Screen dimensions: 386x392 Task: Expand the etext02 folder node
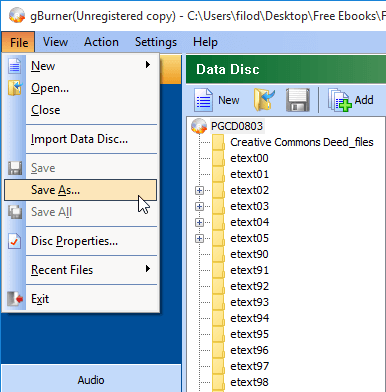pyautogui.click(x=199, y=190)
